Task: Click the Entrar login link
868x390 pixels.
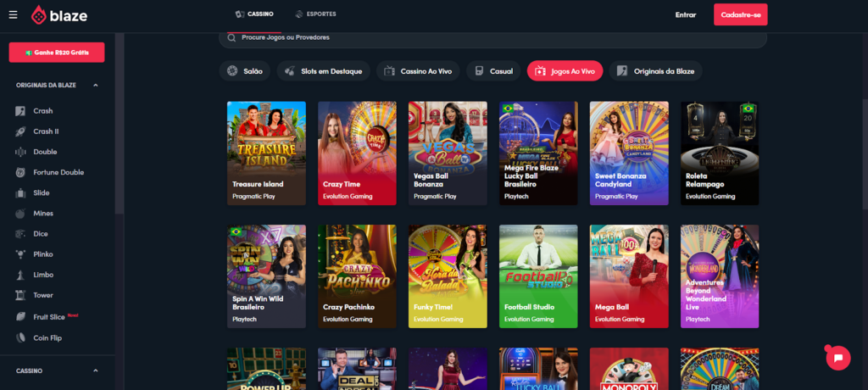Action: coord(685,15)
